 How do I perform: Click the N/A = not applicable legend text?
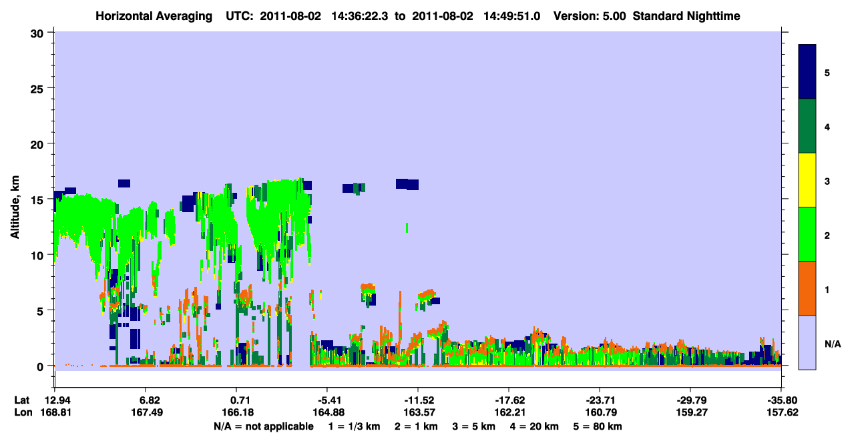[x=263, y=426]
